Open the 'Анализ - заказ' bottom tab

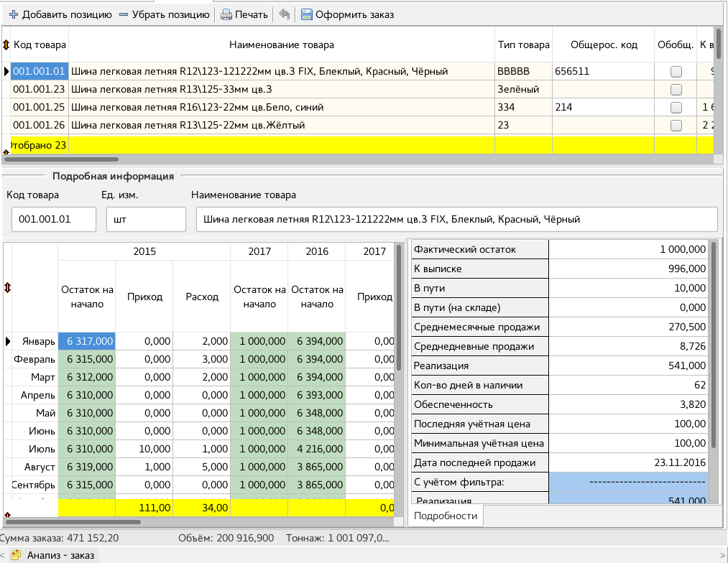[60, 554]
